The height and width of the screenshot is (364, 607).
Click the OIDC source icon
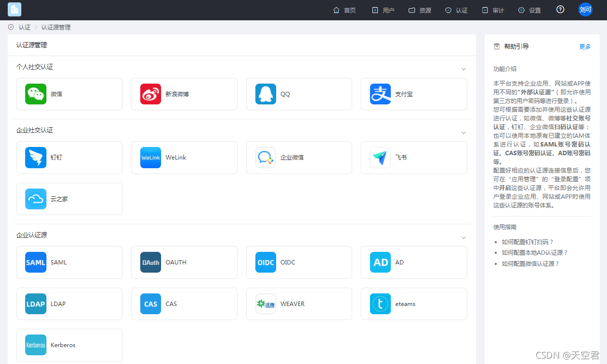(266, 262)
